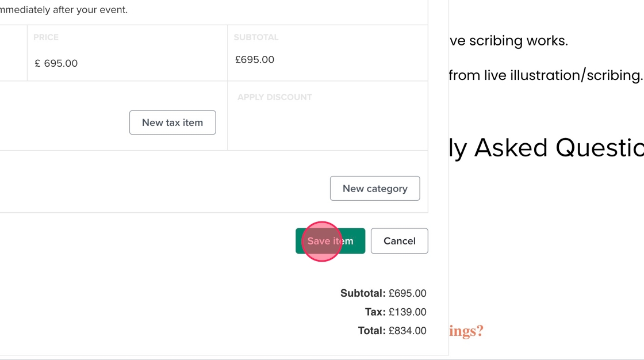Add a New tax item
Screen dimensions: 644x360
click(x=172, y=122)
